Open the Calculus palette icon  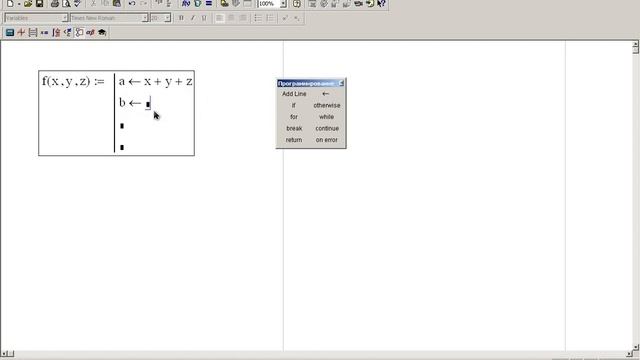tap(56, 32)
